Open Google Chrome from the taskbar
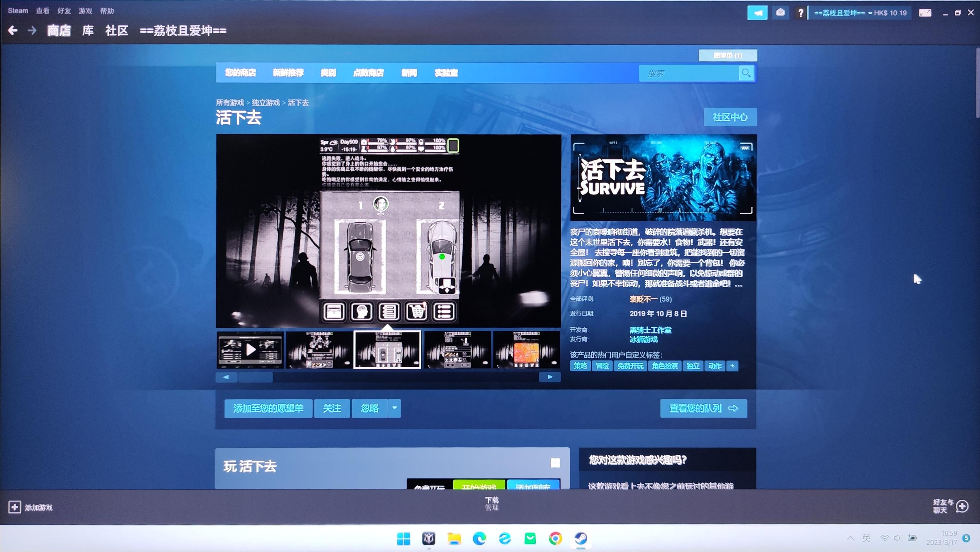 555,539
